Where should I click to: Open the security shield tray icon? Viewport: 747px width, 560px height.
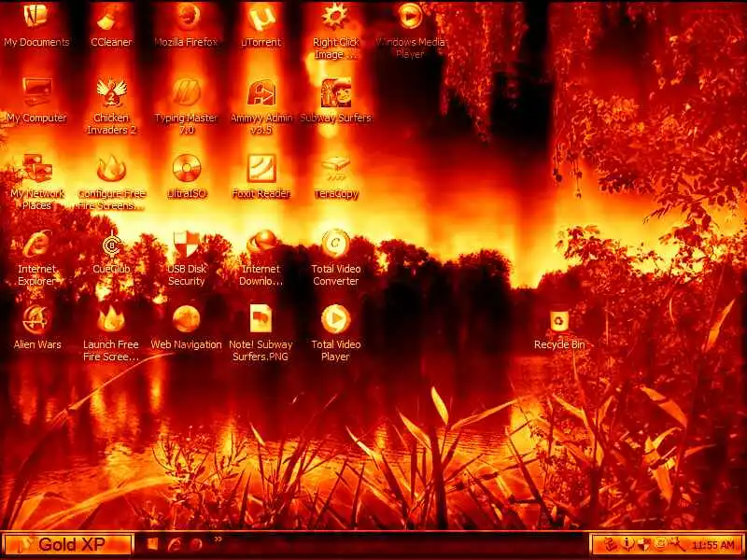(x=643, y=544)
